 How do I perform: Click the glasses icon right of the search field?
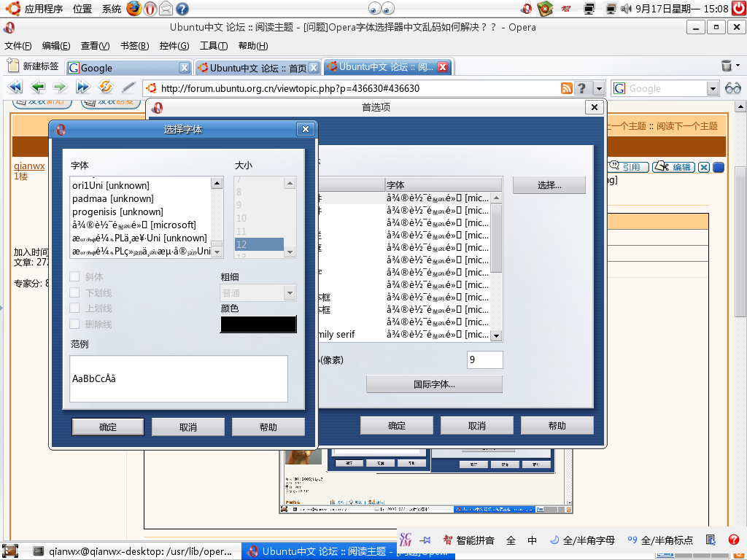point(732,88)
